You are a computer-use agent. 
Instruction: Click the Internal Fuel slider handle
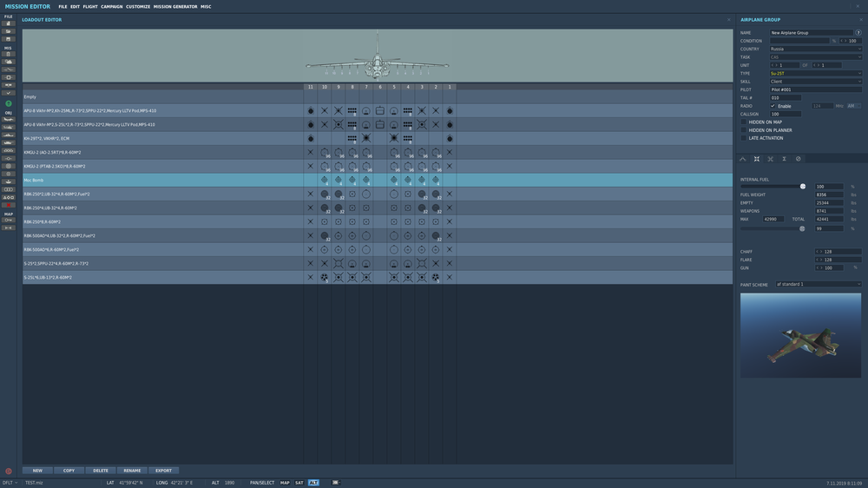803,187
